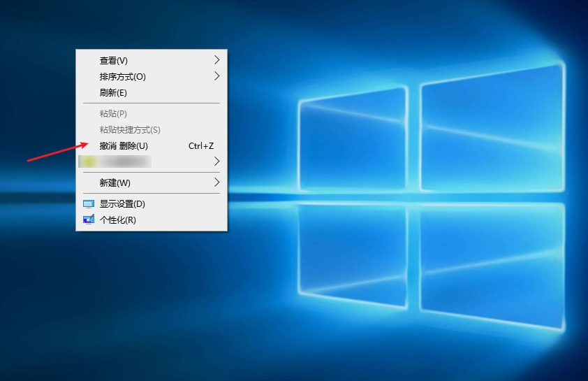The width and height of the screenshot is (588, 381).
Task: Open the 新建(W) submenu
Action: [115, 183]
